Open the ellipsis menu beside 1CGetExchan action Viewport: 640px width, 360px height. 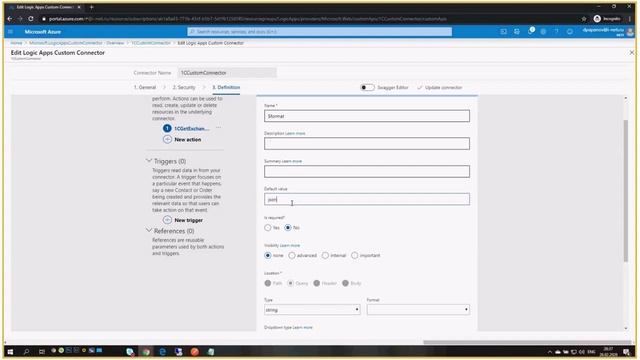pos(218,128)
